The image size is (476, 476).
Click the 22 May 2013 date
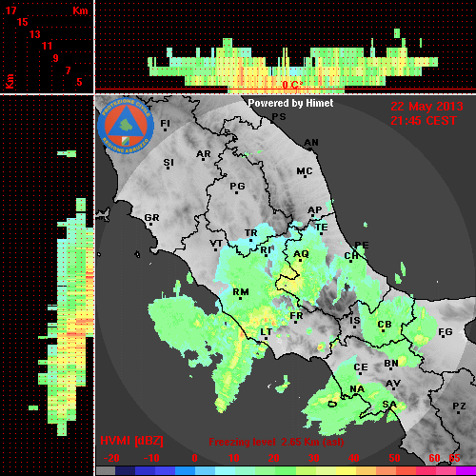[x=426, y=107]
